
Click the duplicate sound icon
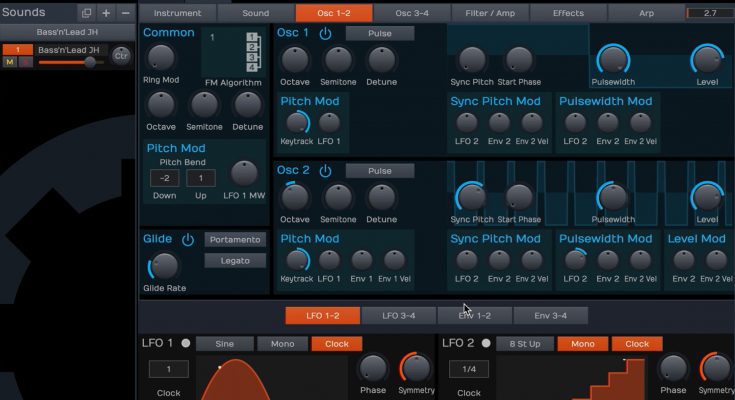(86, 13)
